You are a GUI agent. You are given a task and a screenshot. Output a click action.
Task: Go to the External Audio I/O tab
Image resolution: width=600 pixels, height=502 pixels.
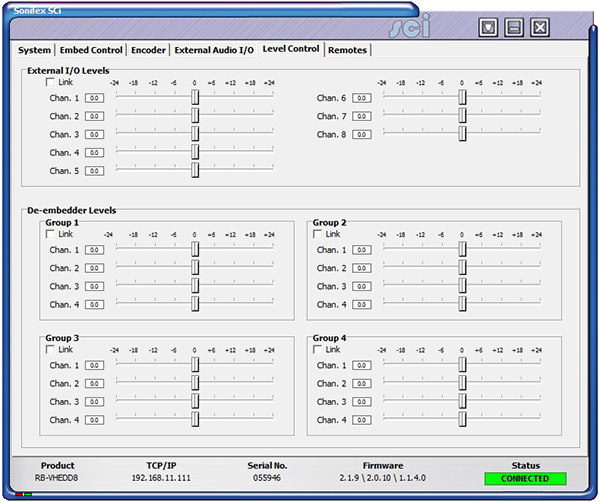214,50
